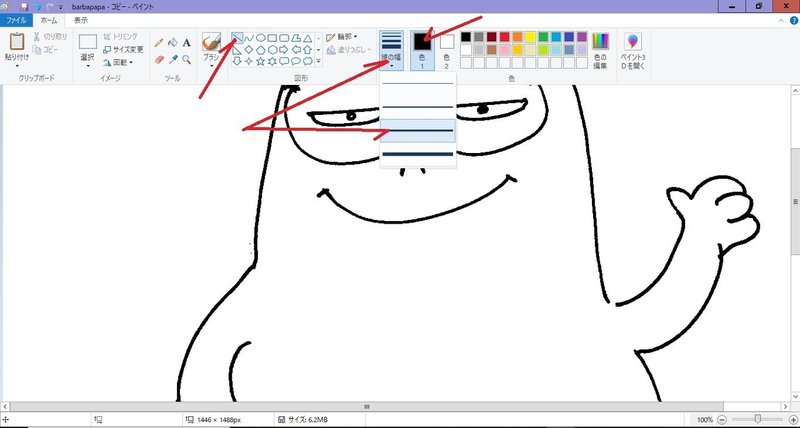The height and width of the screenshot is (428, 800).
Task: Select the Cloud callout shape
Action: pyautogui.click(x=308, y=61)
